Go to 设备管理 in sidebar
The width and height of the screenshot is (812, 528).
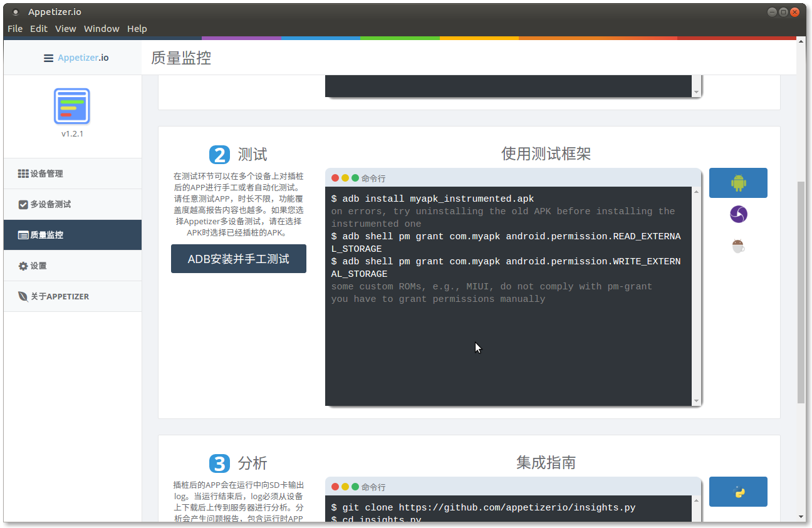click(73, 173)
